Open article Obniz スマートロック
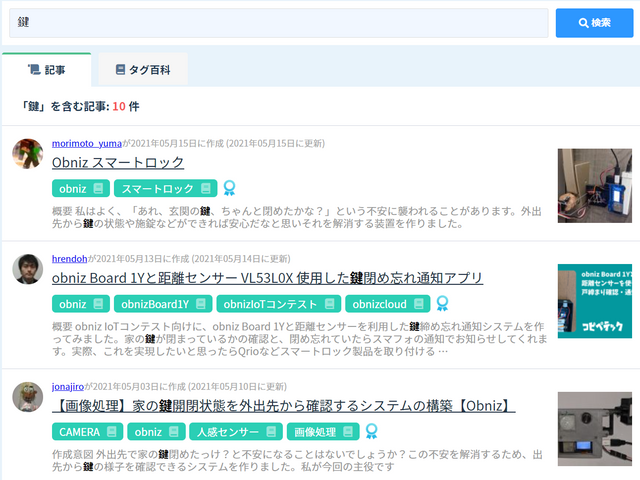This screenshot has height=480, width=640. (118, 162)
